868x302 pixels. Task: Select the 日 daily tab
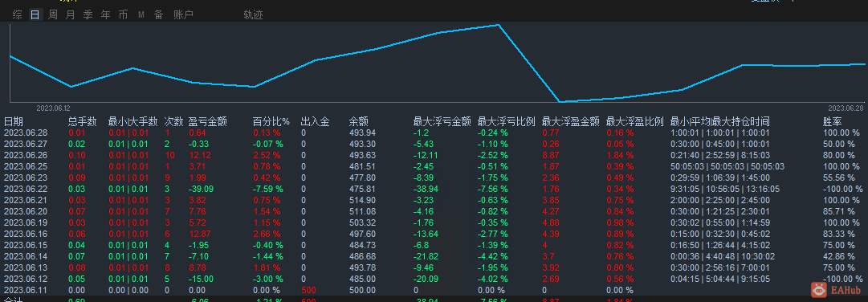(35, 15)
